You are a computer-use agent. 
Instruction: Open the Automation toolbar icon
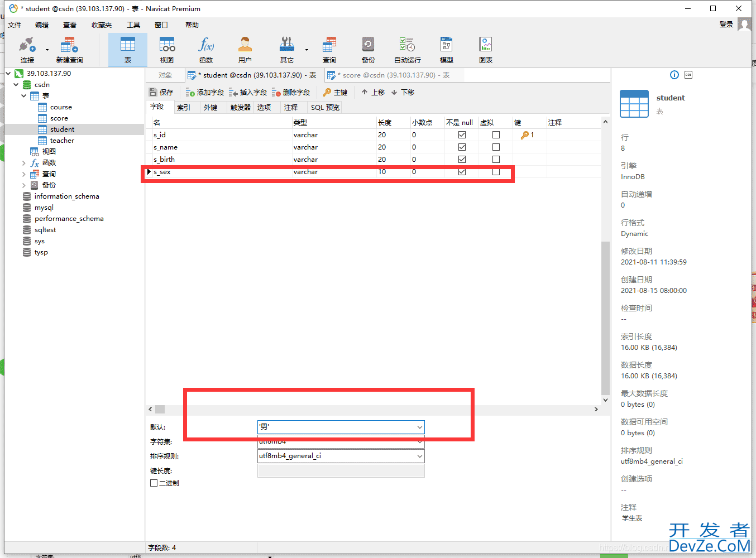point(408,50)
